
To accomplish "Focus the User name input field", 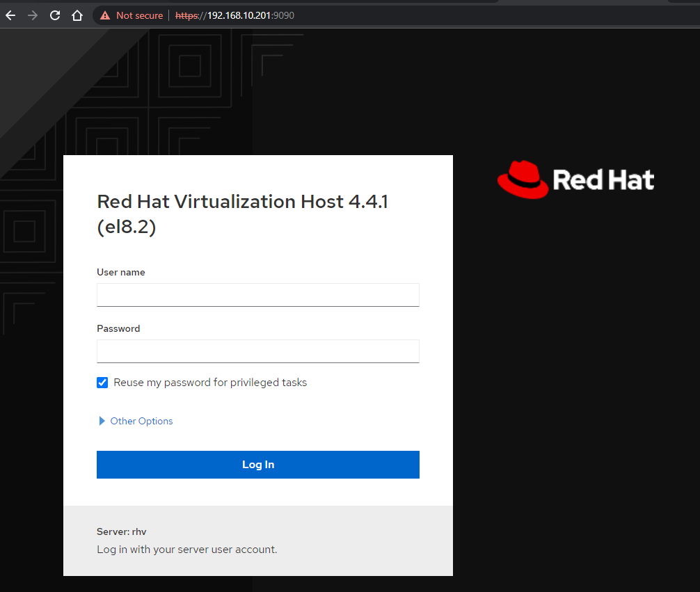I will point(257,295).
